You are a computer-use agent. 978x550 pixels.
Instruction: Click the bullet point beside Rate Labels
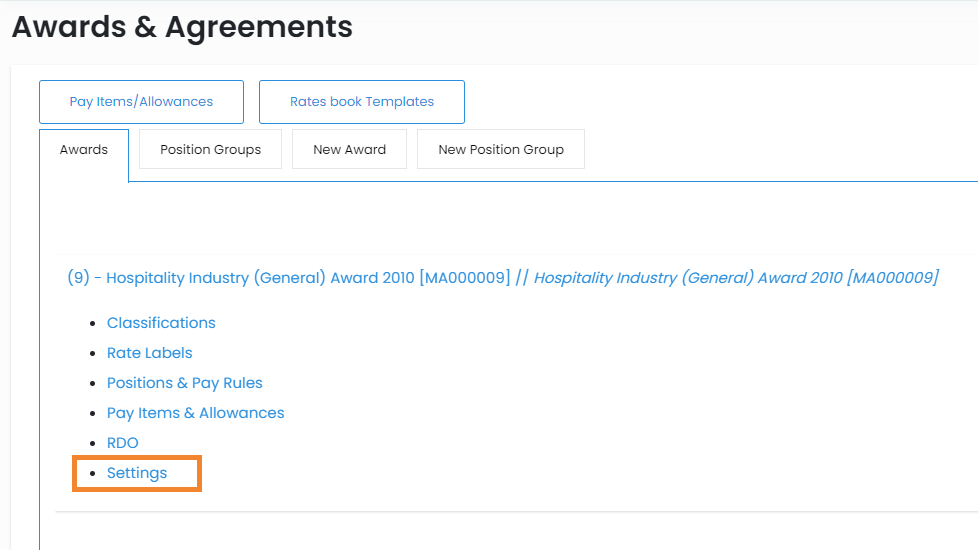(x=94, y=354)
